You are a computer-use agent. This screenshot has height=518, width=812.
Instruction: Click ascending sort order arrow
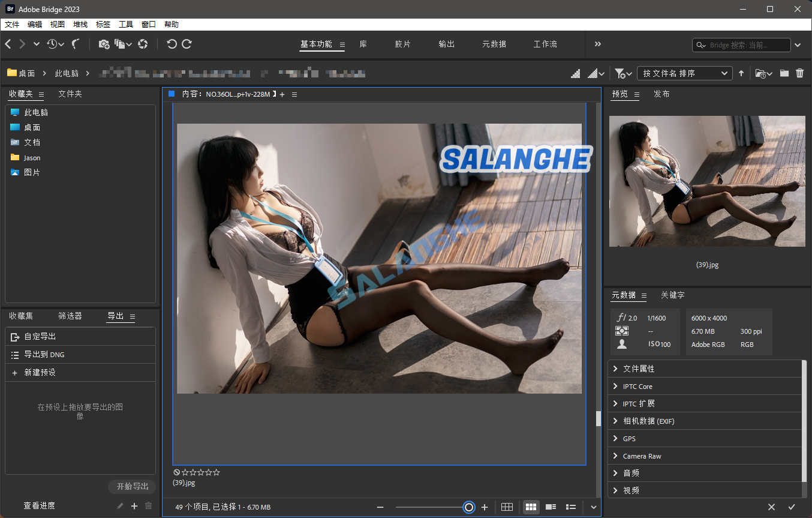(x=741, y=73)
